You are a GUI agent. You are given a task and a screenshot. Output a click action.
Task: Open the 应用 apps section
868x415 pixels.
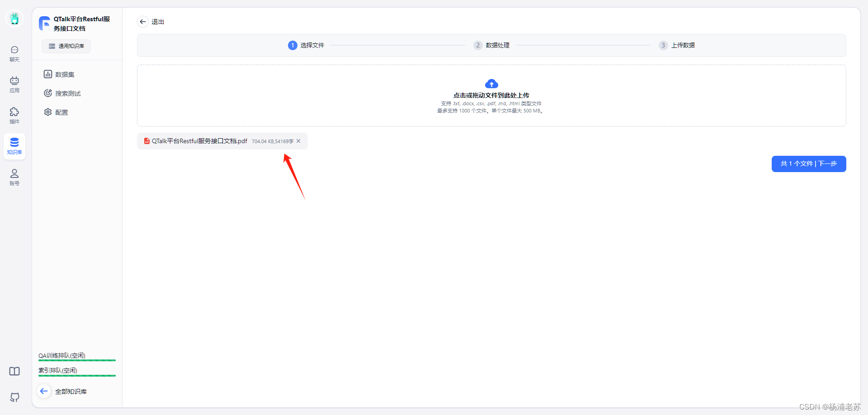14,84
